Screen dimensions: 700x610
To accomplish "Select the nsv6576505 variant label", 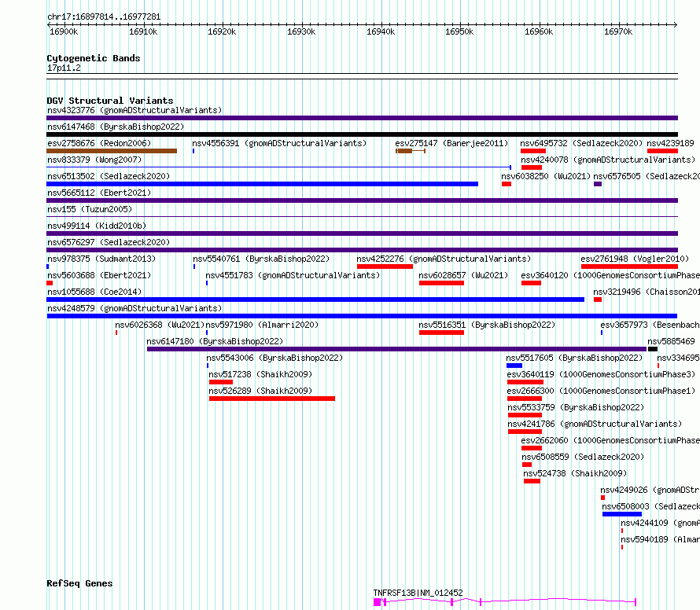I will tap(647, 176).
